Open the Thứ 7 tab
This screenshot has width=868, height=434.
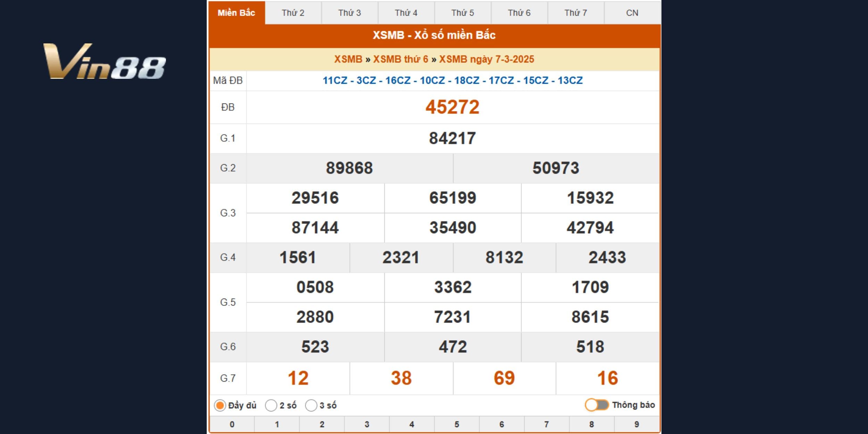pos(576,13)
